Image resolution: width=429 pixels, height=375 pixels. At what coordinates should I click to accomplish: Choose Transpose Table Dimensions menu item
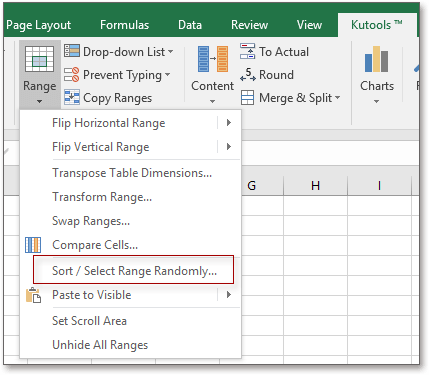(x=130, y=173)
